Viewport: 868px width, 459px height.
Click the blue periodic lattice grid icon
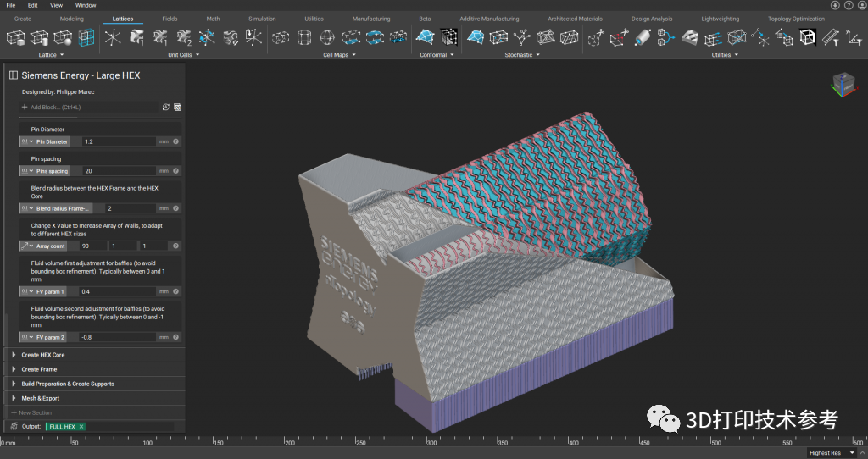(x=86, y=37)
